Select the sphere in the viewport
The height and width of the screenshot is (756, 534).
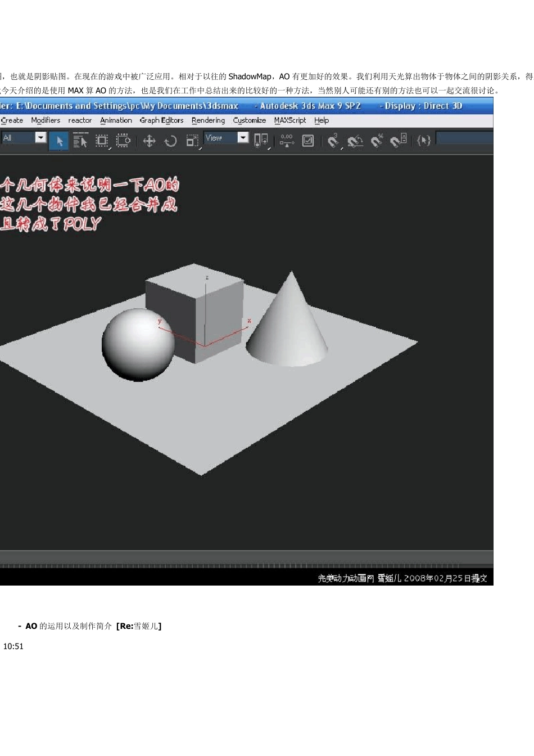pyautogui.click(x=138, y=344)
